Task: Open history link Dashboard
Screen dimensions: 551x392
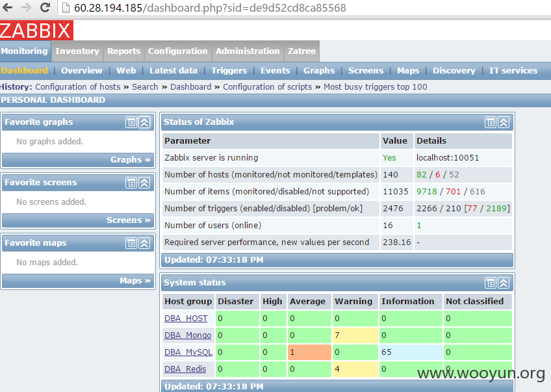Action: [191, 87]
